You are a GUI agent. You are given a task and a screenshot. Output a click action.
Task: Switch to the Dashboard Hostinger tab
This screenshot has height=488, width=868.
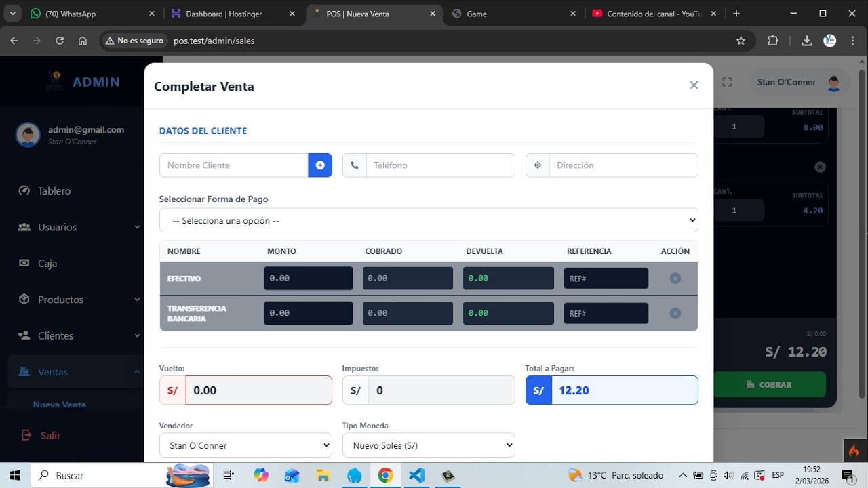(x=233, y=14)
